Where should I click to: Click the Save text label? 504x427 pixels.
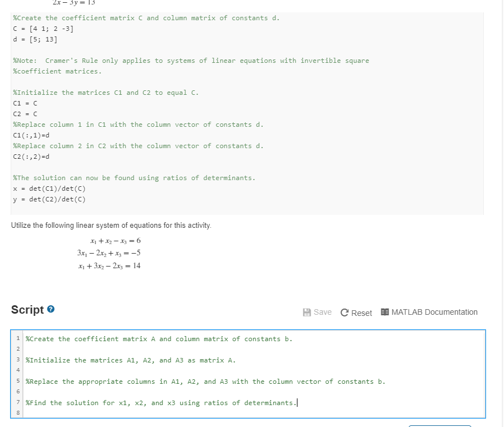323,313
